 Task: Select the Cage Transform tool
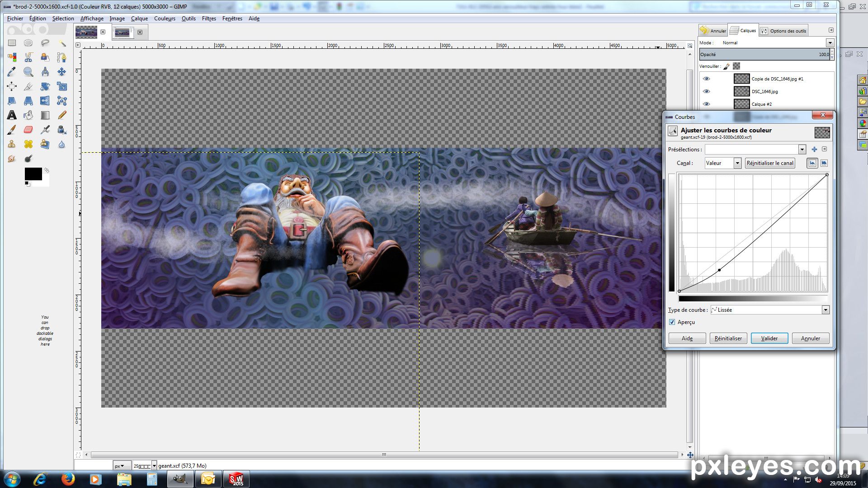tap(62, 101)
